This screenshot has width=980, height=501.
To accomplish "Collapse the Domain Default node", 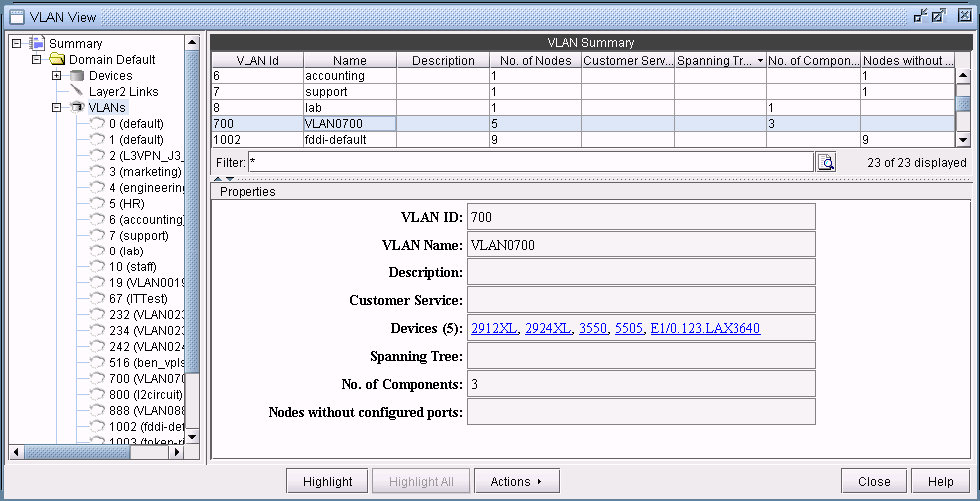I will click(37, 60).
